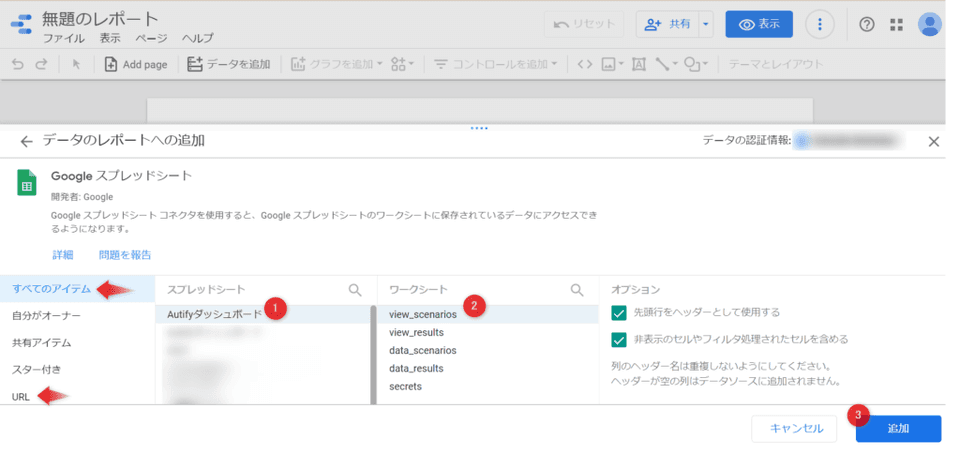Screen dimensions: 960x457
Task: Open the グラフを追加 dropdown
Action: pos(337,64)
